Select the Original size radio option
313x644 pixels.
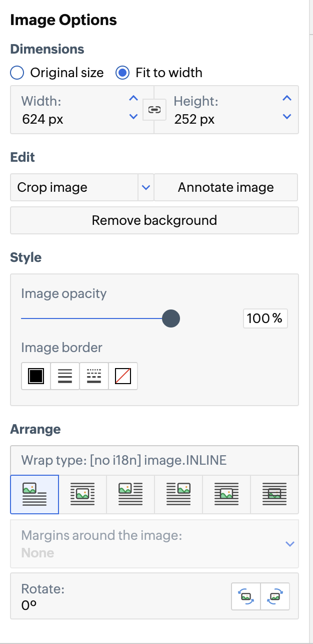tap(17, 73)
